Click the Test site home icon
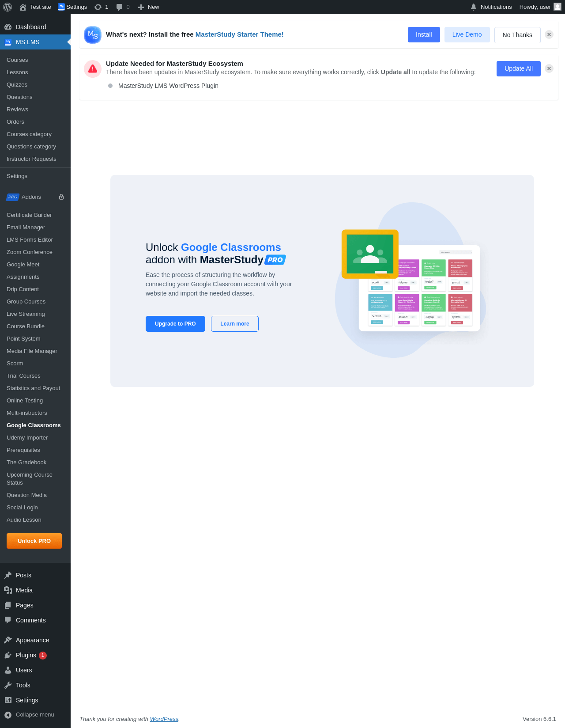Viewport: 565px width, 728px height. 23,7
